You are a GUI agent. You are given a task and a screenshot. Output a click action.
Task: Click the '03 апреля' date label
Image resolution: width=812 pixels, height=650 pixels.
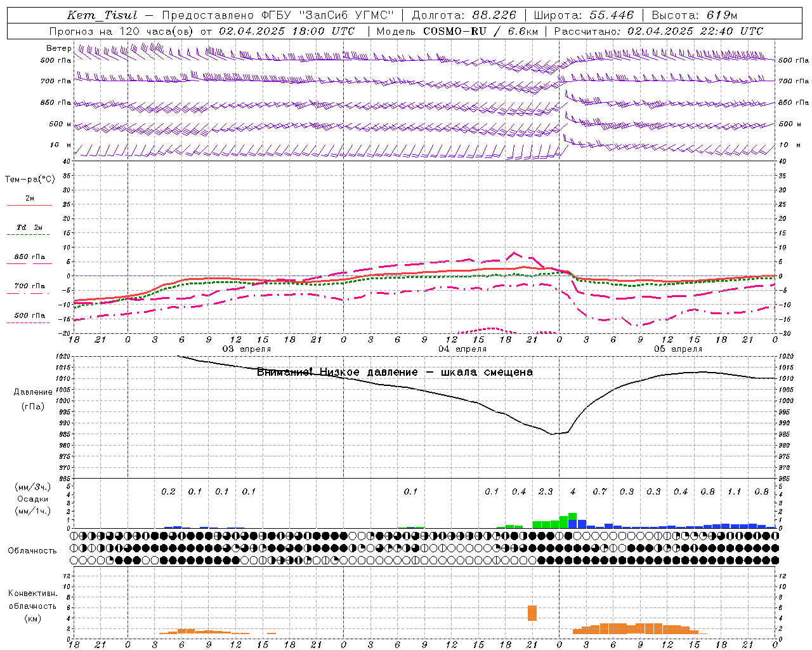[x=246, y=349]
